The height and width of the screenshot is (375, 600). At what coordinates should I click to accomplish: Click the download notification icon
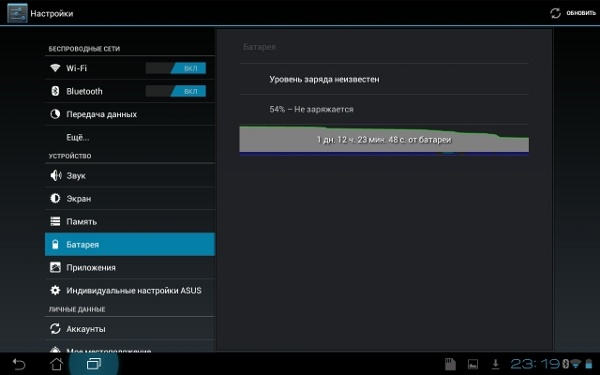click(x=495, y=364)
